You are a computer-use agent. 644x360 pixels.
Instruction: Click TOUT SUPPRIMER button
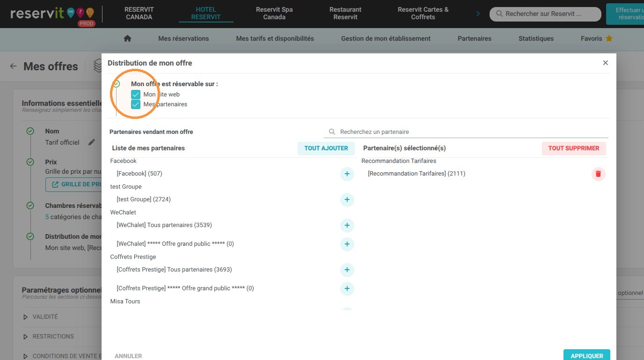coord(574,148)
